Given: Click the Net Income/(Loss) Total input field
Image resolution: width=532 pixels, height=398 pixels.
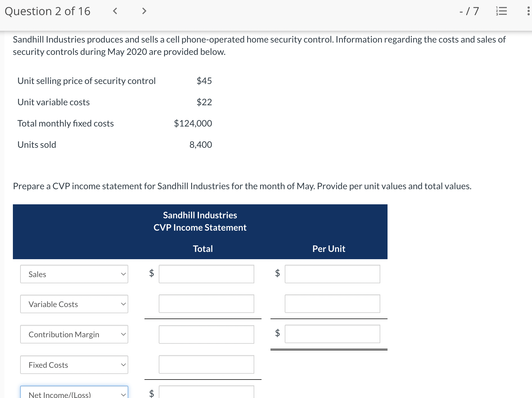Looking at the screenshot, I should pos(206,392).
